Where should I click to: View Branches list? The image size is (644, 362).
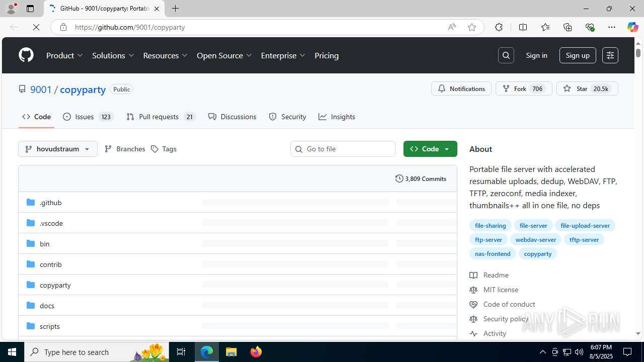point(125,149)
